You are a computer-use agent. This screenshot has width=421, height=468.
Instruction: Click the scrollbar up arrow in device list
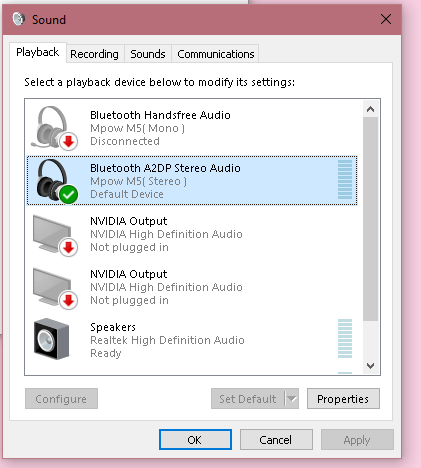370,109
